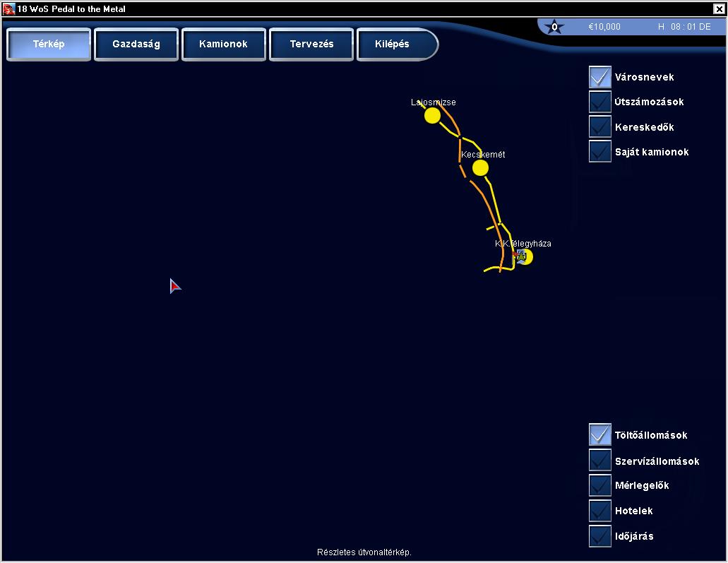This screenshot has height=563, width=728.
Task: Tick the Kereskedők dealers checkbox
Action: pyautogui.click(x=600, y=127)
